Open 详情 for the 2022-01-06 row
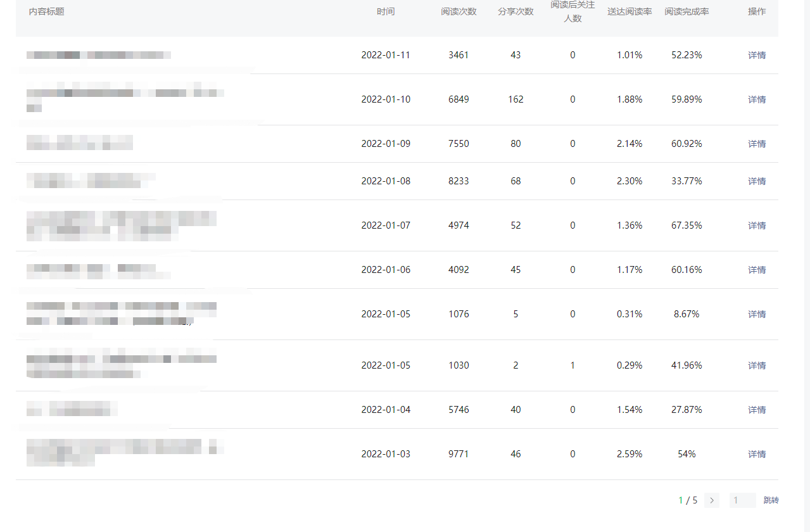810x532 pixels. tap(757, 270)
